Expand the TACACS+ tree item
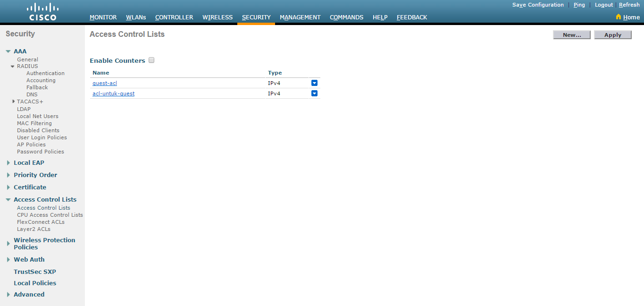Image resolution: width=644 pixels, height=306 pixels. pos(13,101)
